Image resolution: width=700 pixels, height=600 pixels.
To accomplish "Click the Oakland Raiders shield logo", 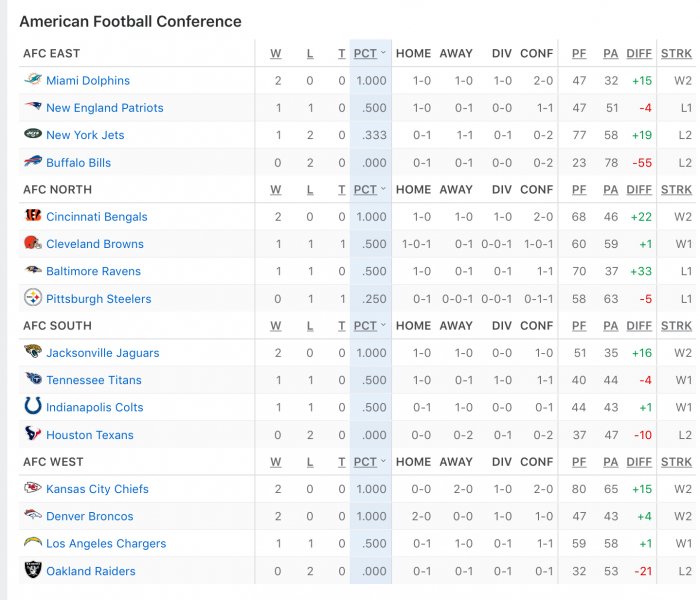I will (33, 570).
